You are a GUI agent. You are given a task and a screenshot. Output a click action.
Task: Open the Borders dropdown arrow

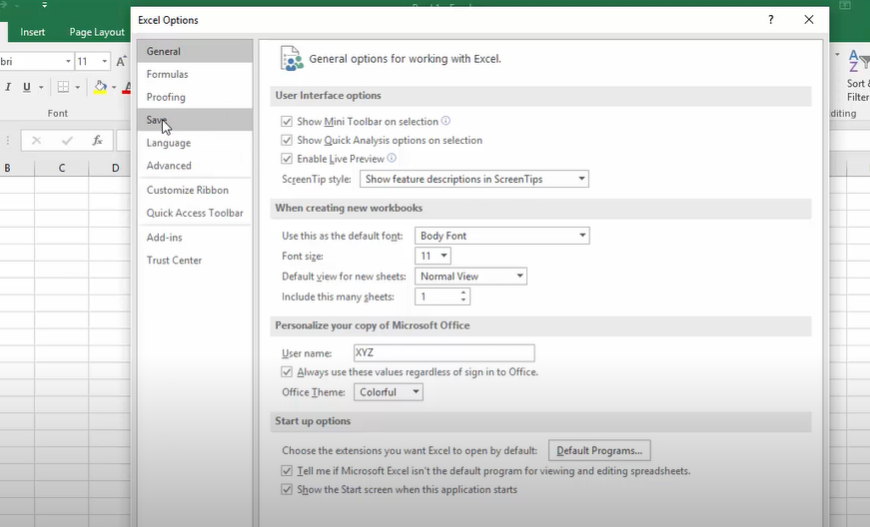(x=77, y=87)
